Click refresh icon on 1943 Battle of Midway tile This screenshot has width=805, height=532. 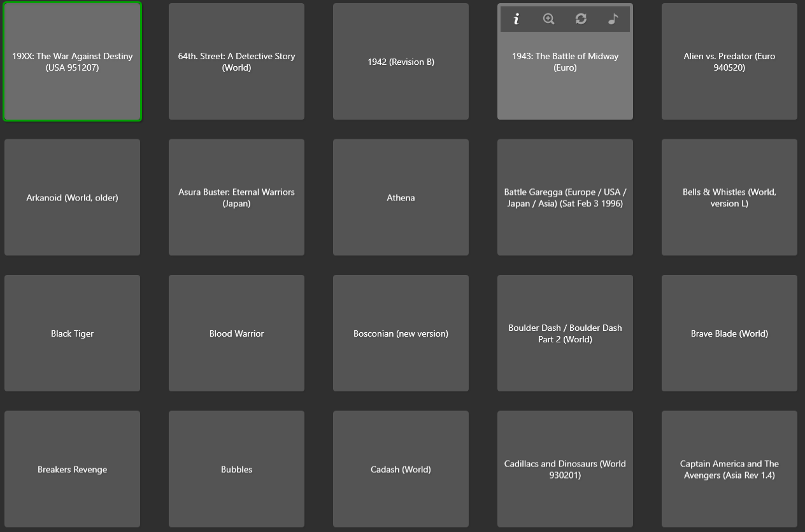point(581,19)
